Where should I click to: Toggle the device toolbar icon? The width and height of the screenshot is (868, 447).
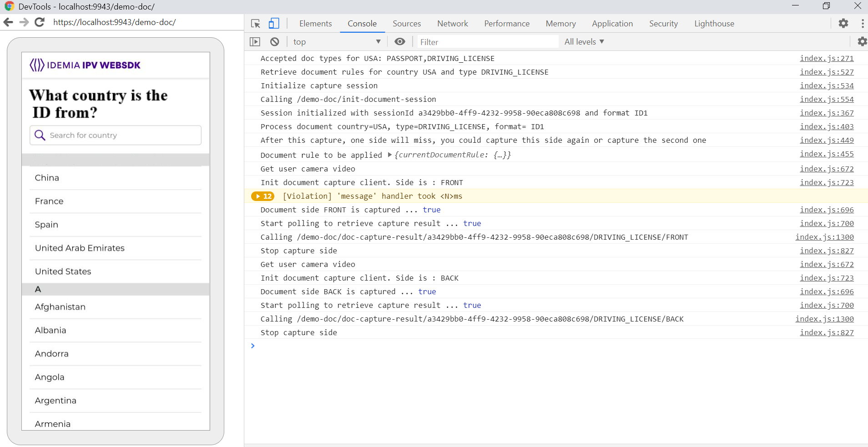tap(274, 24)
